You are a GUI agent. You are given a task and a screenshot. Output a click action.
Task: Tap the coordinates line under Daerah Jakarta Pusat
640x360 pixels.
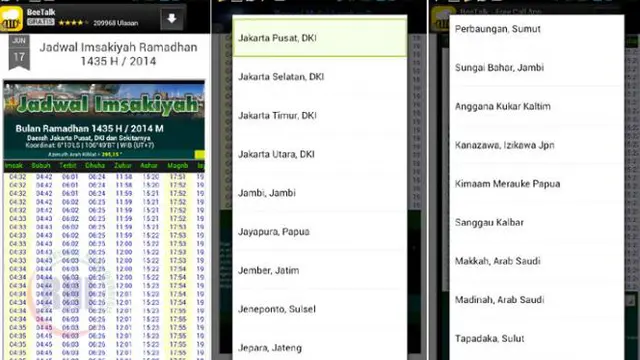tap(89, 146)
